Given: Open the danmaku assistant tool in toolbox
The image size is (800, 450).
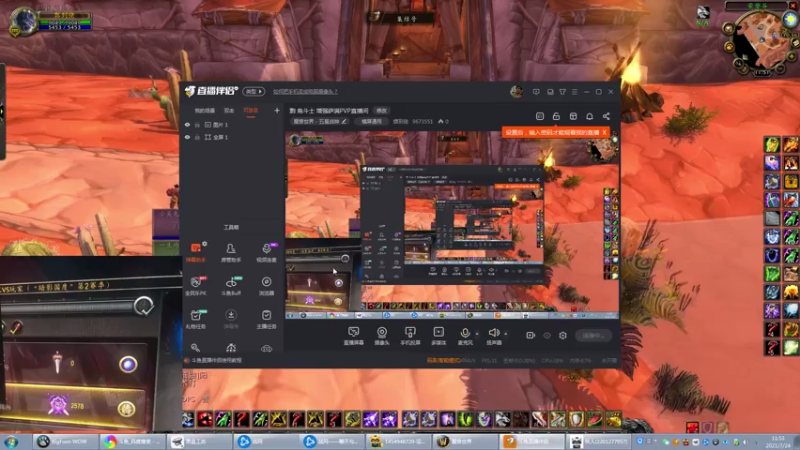Looking at the screenshot, I should (x=196, y=252).
